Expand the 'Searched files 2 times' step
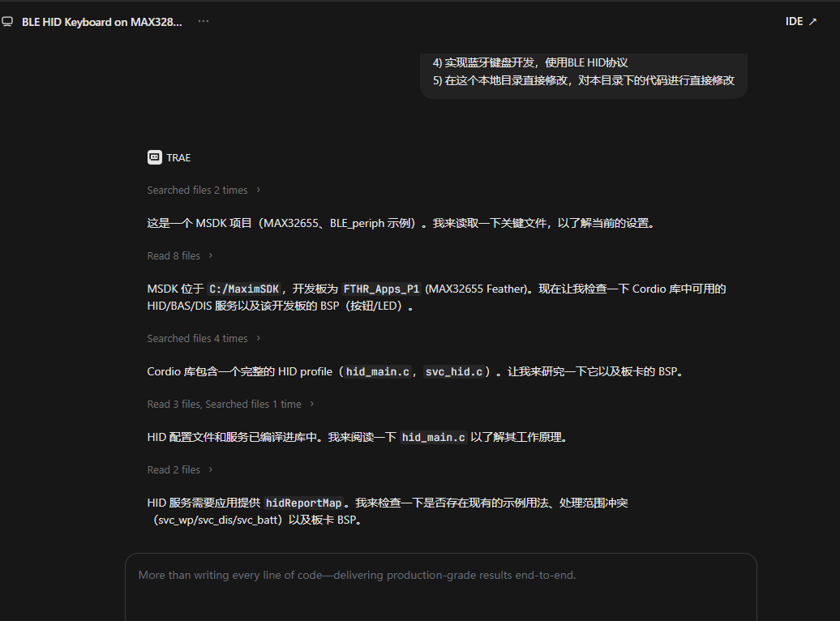The height and width of the screenshot is (621, 840). tap(204, 191)
